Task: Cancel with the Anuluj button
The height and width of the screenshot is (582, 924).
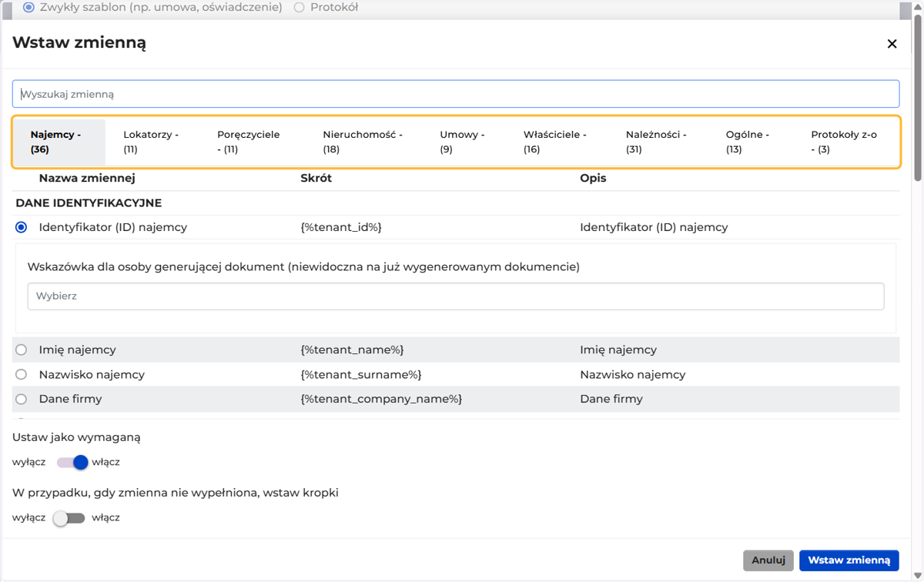Action: click(768, 560)
